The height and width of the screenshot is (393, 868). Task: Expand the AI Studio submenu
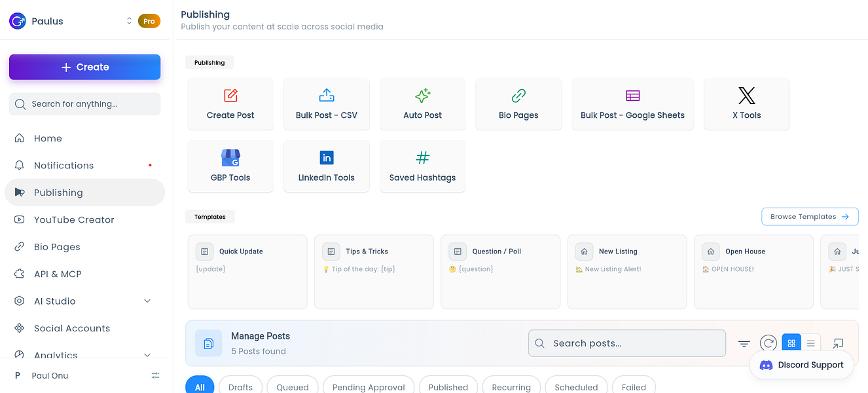click(x=147, y=301)
